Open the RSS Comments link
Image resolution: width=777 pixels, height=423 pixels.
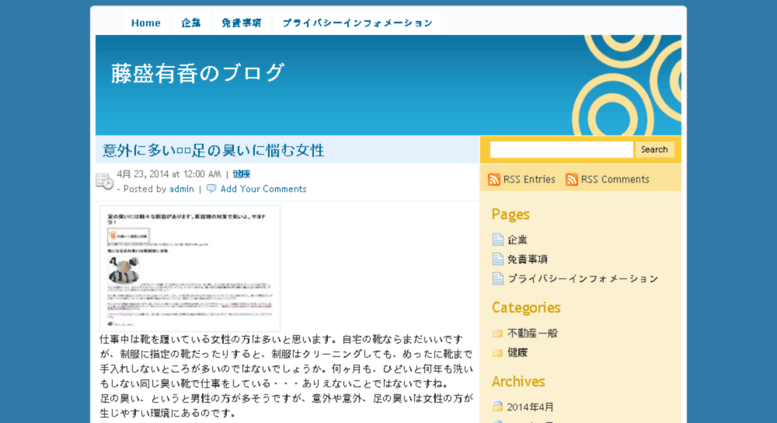(615, 179)
